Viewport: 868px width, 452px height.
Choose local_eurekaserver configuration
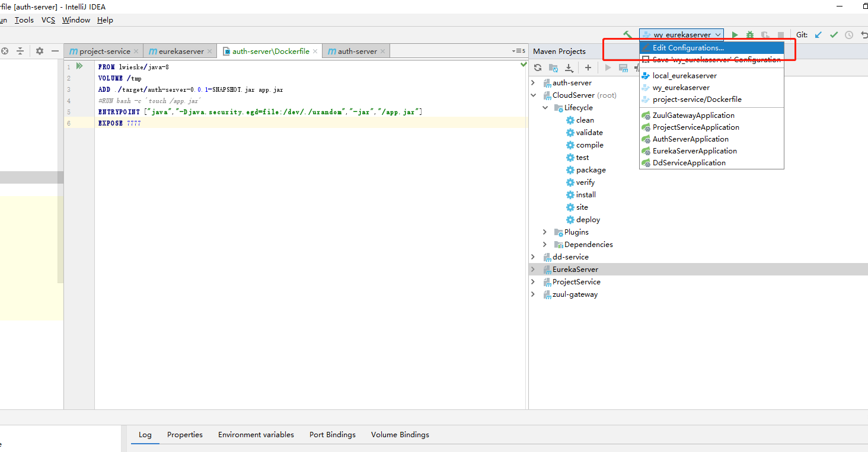[711, 76]
